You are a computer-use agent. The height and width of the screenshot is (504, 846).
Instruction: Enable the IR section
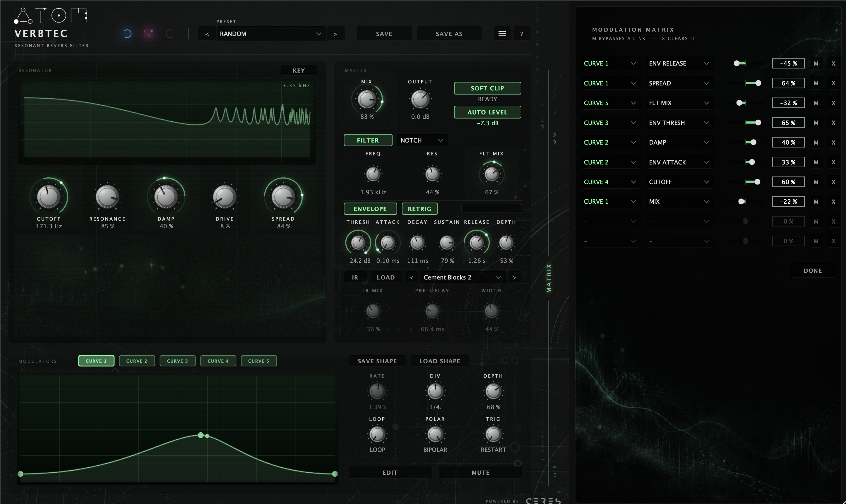pos(355,277)
